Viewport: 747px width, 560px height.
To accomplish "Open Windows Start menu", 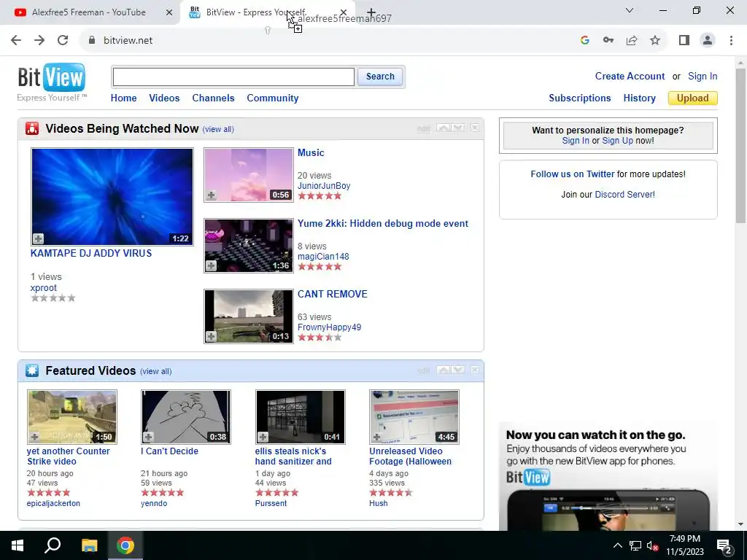I will pyautogui.click(x=18, y=545).
